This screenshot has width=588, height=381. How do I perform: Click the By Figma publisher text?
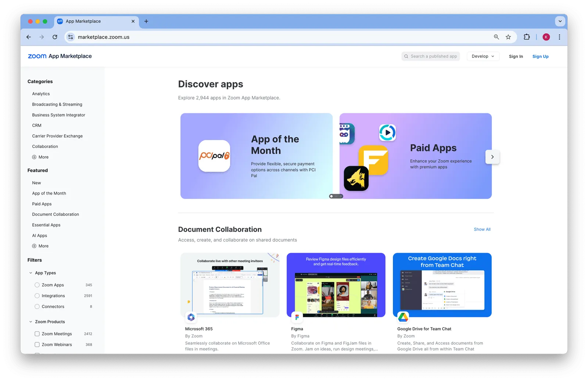tap(300, 336)
